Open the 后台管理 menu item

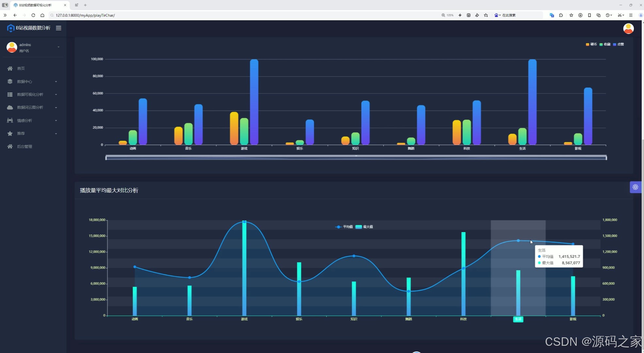(x=24, y=146)
